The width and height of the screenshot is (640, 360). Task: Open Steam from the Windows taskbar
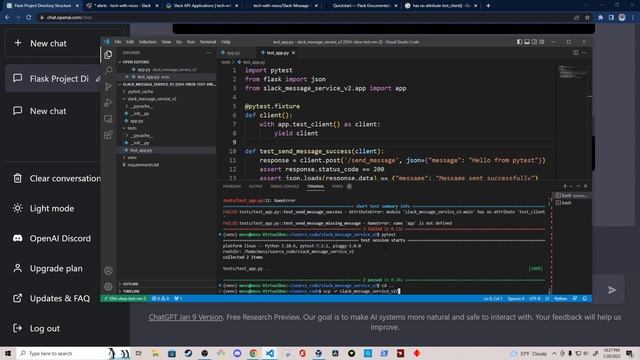point(188,353)
